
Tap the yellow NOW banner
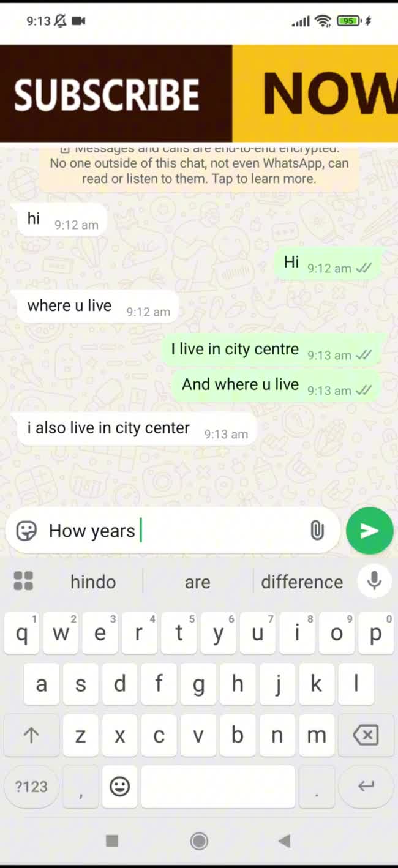point(315,94)
